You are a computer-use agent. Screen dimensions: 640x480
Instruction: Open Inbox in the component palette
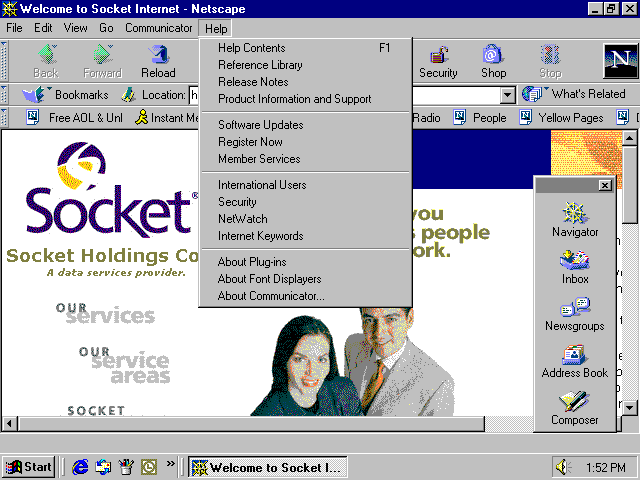coord(575,267)
